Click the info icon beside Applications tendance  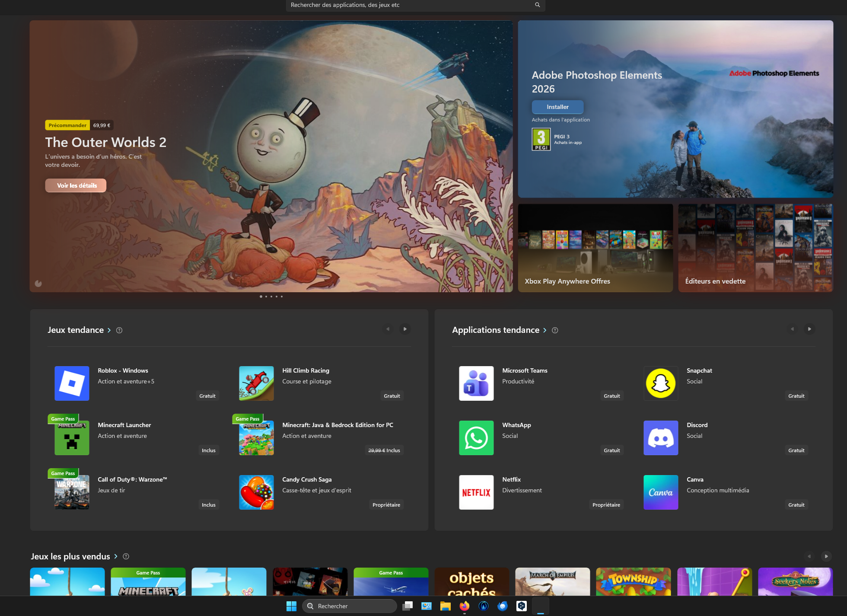[x=555, y=330]
